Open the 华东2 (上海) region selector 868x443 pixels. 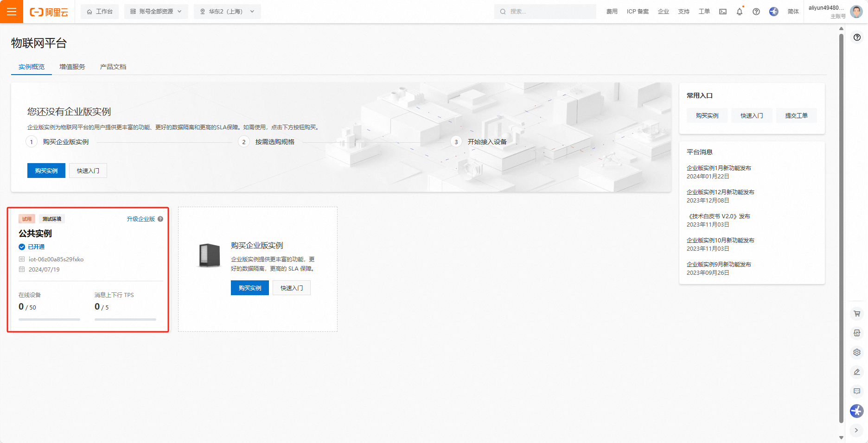pos(227,12)
